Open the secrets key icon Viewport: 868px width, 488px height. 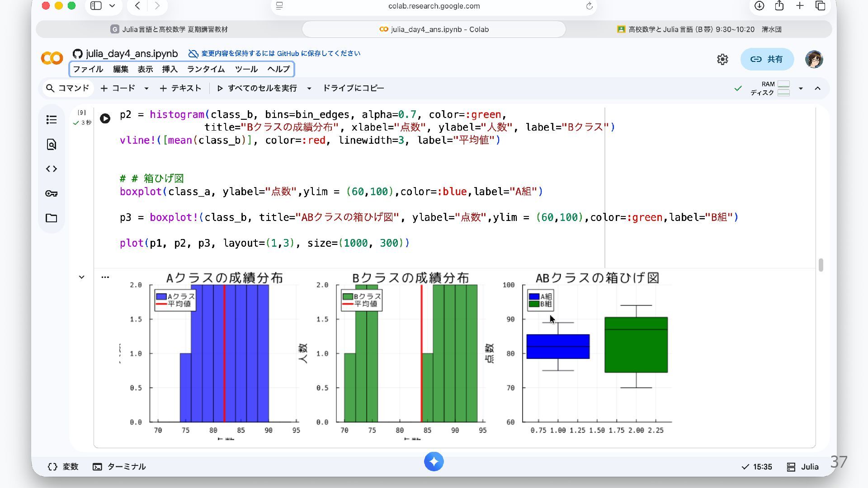point(52,193)
